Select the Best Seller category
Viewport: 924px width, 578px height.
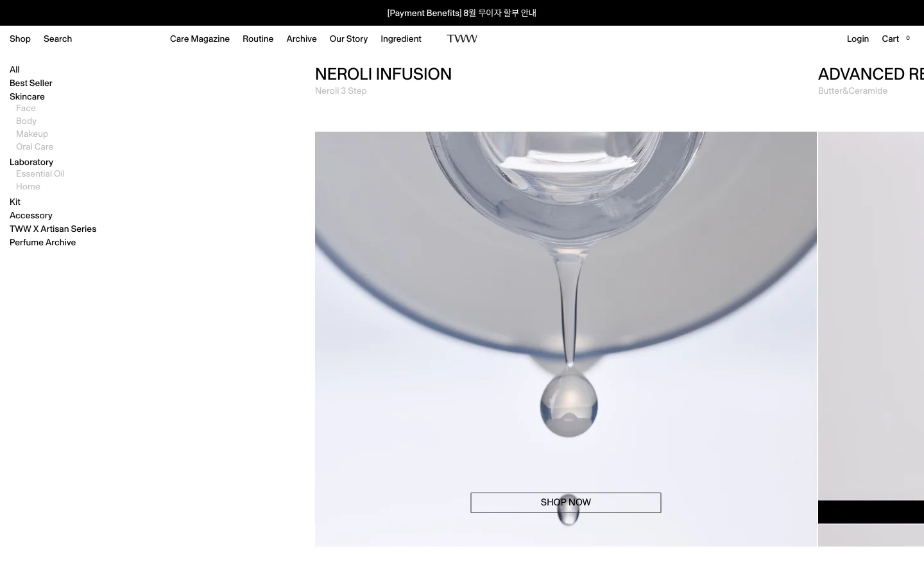point(31,83)
